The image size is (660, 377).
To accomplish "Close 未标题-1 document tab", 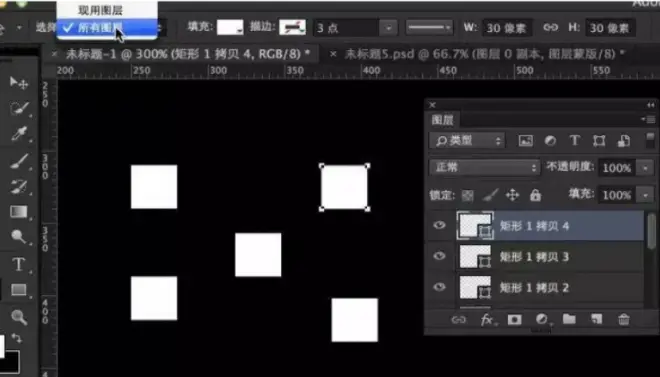I will pyautogui.click(x=54, y=54).
